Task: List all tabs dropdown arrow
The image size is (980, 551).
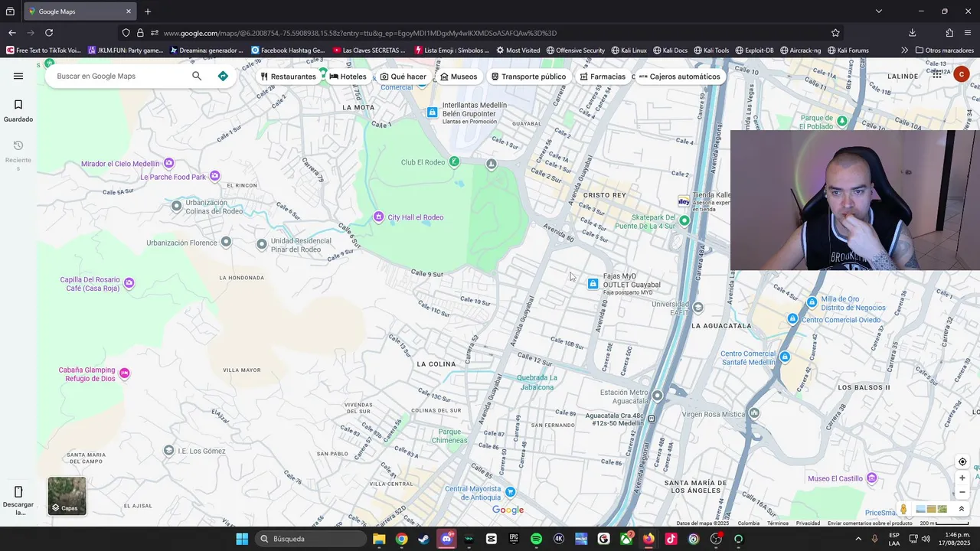Action: (878, 11)
